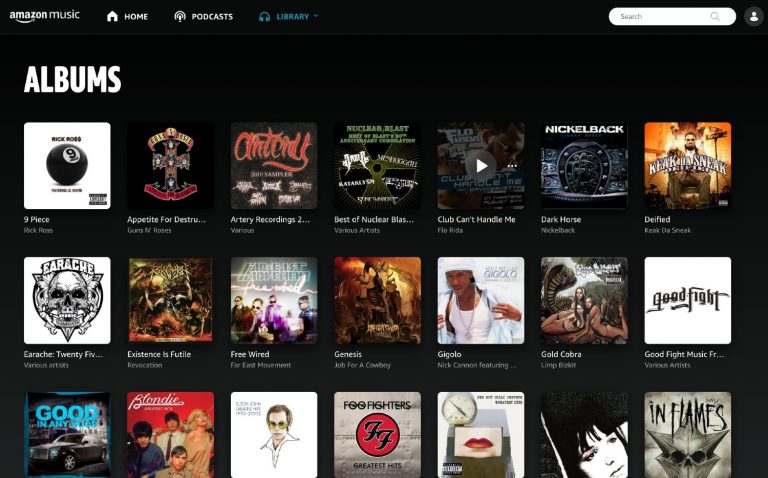Viewport: 768px width, 478px height.
Task: Open the Good In Any Hood cover
Action: [x=67, y=435]
